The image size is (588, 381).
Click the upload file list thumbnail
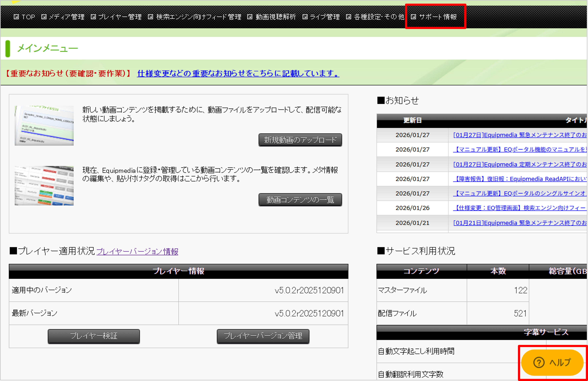coord(44,126)
